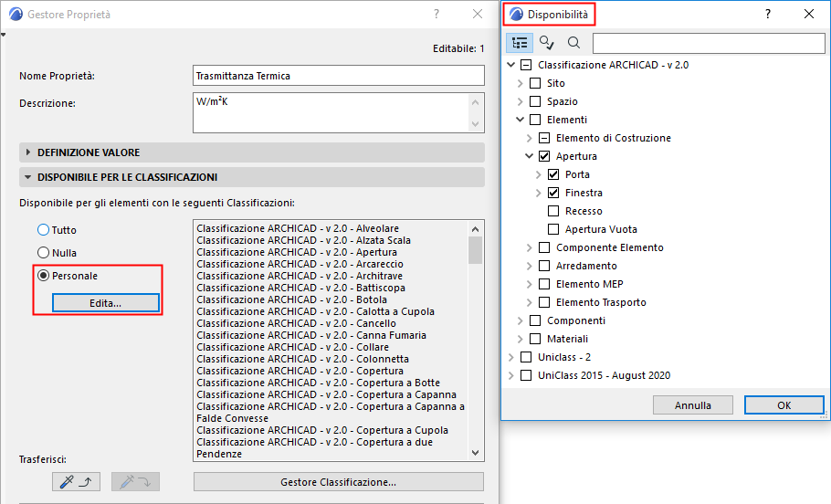Collapse DISPONIBILE PER LE CLASSIFICAZIONI section
Viewport: 831px width, 504px height.
pos(252,177)
